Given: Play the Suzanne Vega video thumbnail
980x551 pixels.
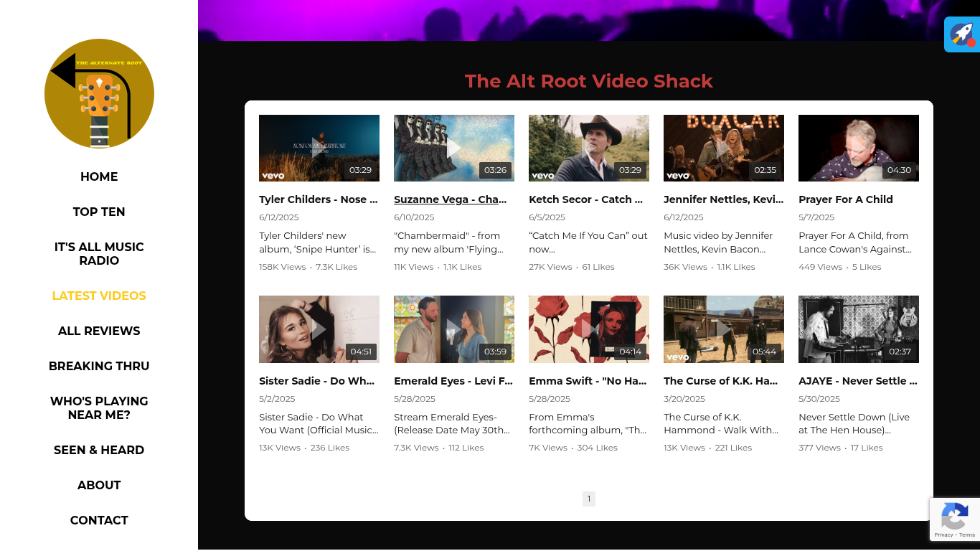Looking at the screenshot, I should 454,148.
